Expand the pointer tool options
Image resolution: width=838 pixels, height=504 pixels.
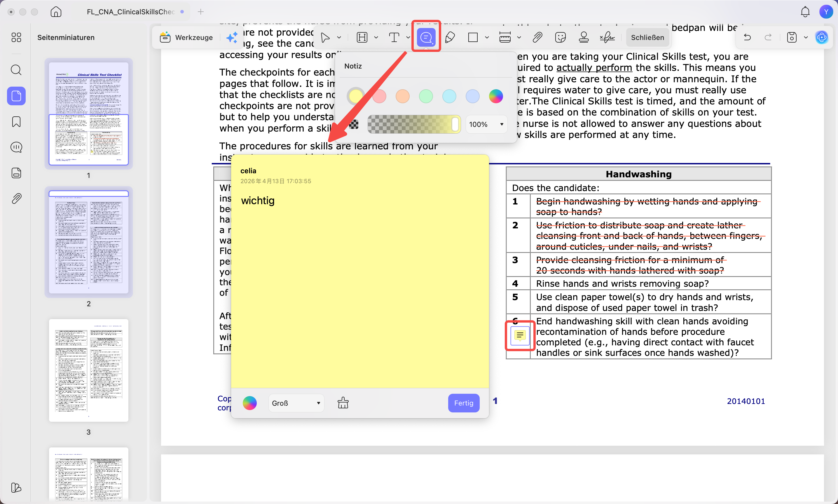pos(339,37)
